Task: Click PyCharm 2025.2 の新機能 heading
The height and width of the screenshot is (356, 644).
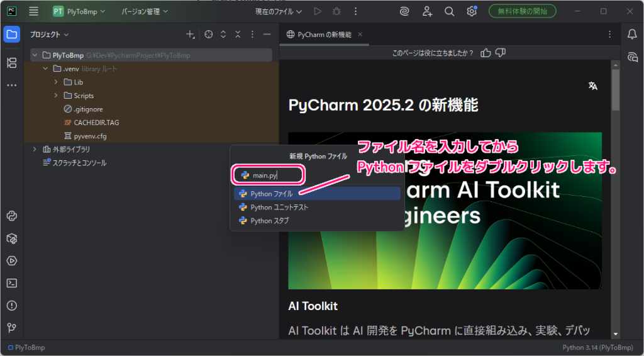Action: 383,105
